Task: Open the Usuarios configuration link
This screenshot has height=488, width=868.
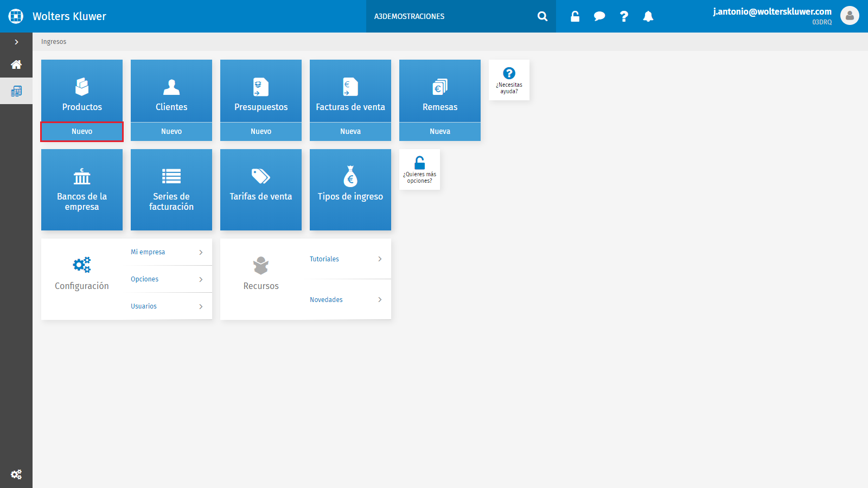Action: tap(171, 306)
